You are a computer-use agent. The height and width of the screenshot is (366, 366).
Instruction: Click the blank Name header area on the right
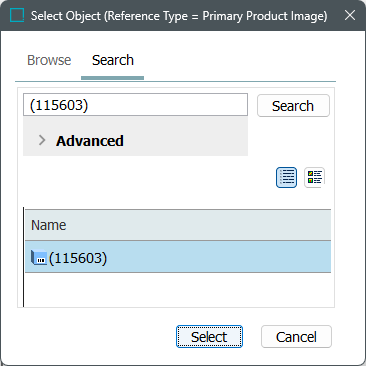pyautogui.click(x=199, y=225)
